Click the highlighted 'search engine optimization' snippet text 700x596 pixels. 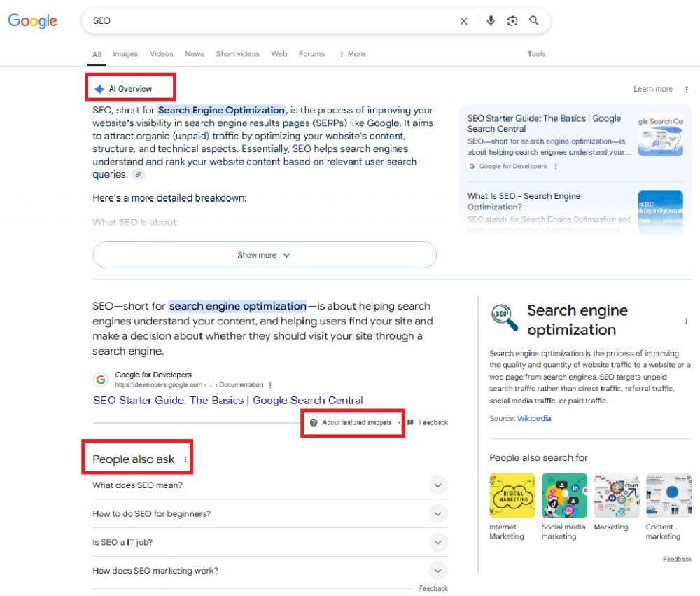(237, 306)
